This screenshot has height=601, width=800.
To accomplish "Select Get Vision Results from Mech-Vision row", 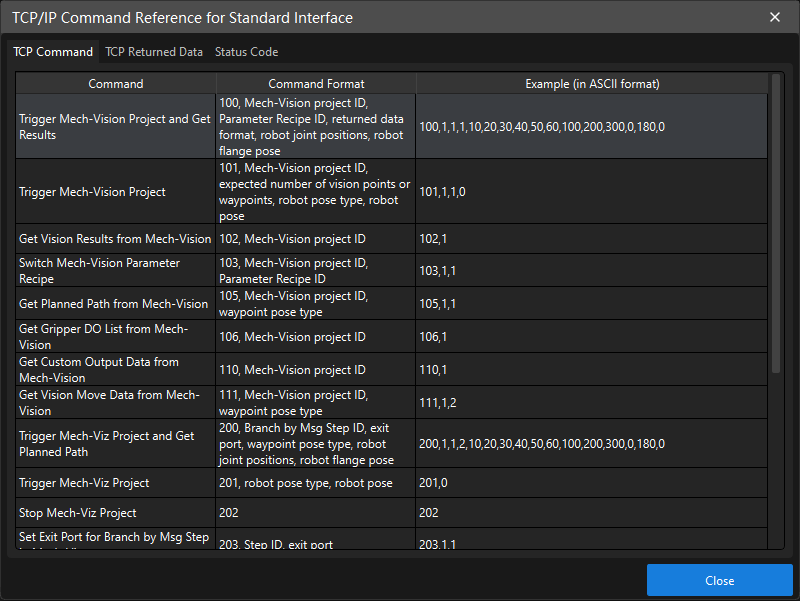I will [x=115, y=239].
